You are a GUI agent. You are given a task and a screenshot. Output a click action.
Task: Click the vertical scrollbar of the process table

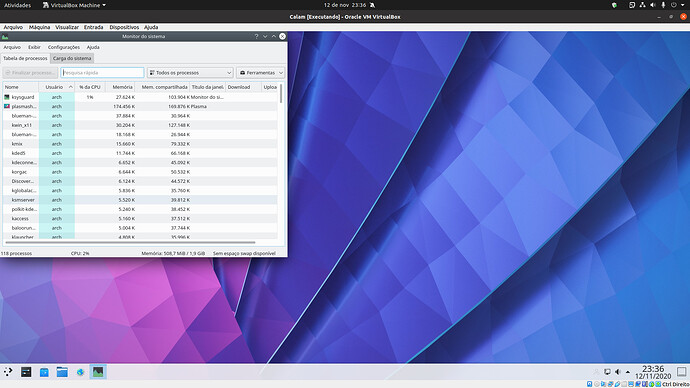[281, 93]
